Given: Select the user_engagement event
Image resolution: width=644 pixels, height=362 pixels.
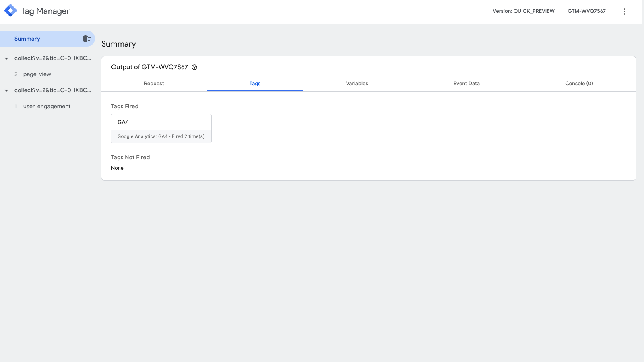Looking at the screenshot, I should [47, 106].
